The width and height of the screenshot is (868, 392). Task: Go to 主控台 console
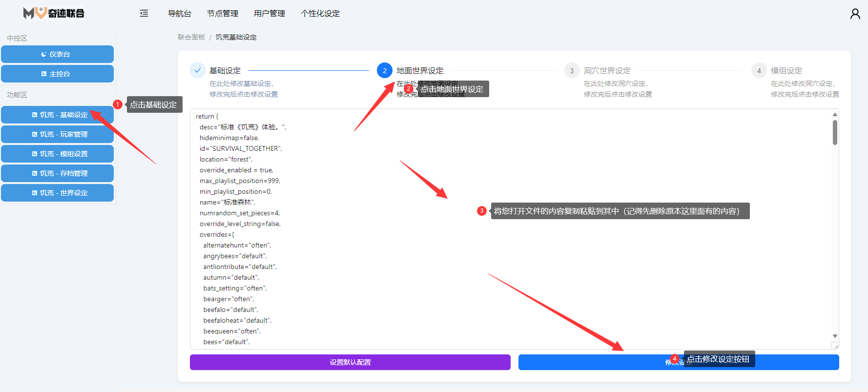(x=57, y=74)
